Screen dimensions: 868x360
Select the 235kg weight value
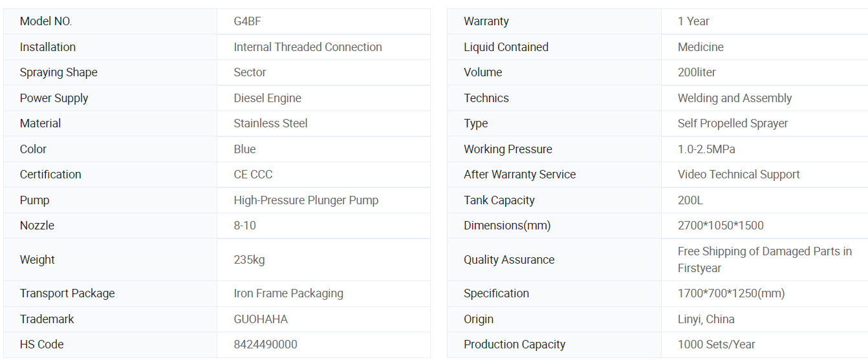[249, 260]
